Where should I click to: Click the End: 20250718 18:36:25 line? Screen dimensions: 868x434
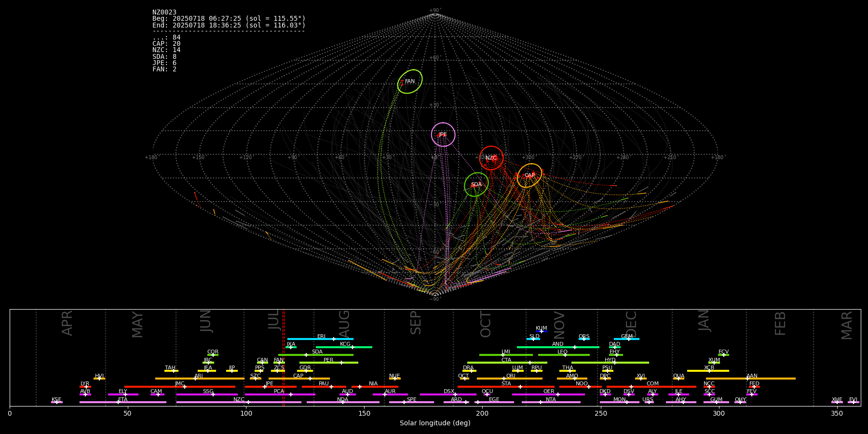tap(229, 25)
